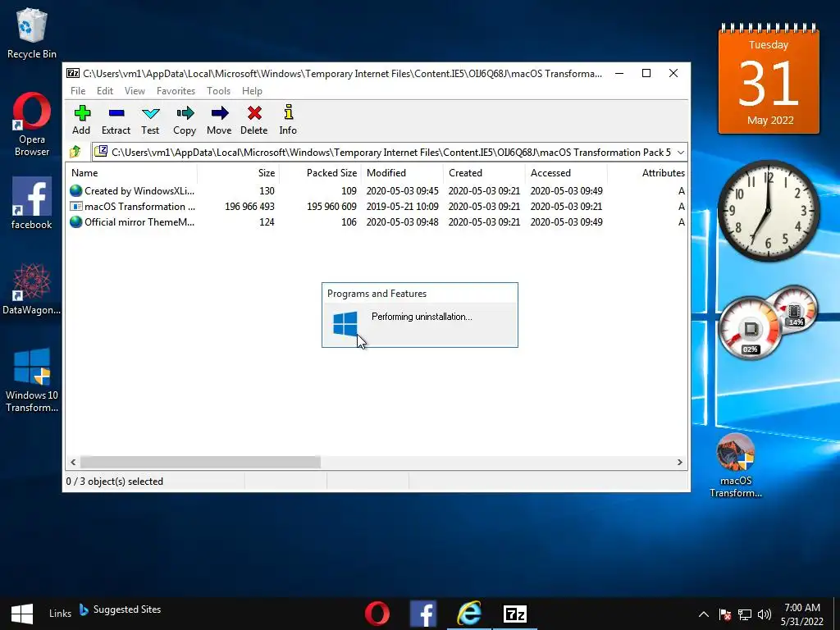Screen dimensions: 840x630
Task: Run the Test archive tool
Action: click(x=150, y=120)
